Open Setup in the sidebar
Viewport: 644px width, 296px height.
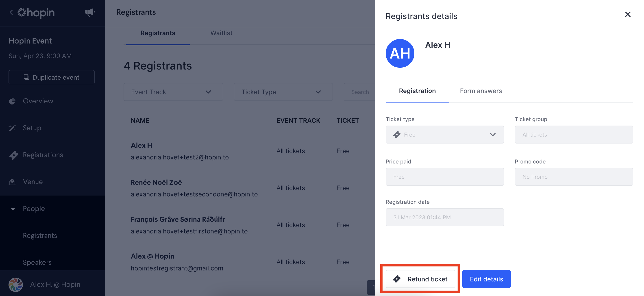[x=32, y=128]
